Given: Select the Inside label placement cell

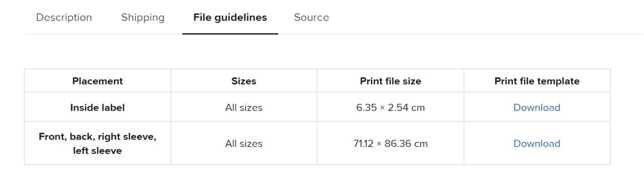Looking at the screenshot, I should [98, 107].
